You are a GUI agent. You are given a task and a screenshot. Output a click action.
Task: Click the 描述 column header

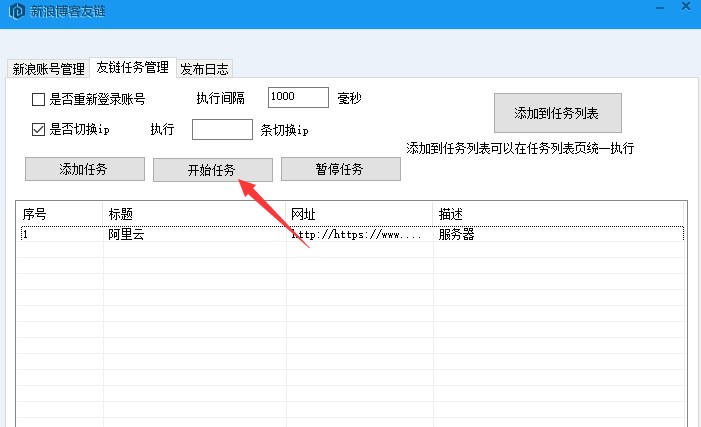coord(558,214)
